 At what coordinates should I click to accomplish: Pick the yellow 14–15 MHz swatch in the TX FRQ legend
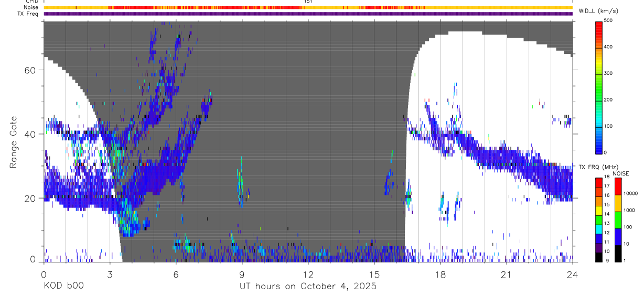point(599,211)
